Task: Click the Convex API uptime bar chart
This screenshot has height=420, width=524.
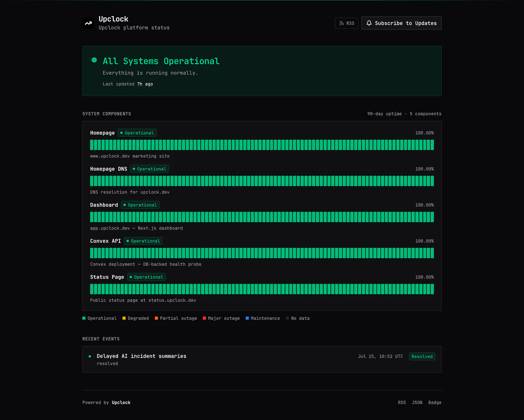Action: 262,253
